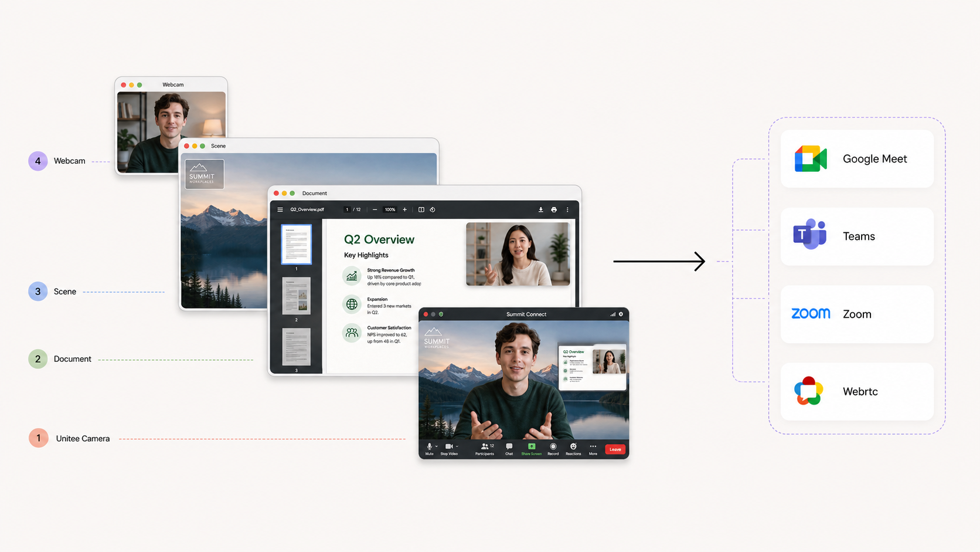Download the Q2_Overview.pdf file
Viewport: 980px width, 552px height.
[x=540, y=209]
